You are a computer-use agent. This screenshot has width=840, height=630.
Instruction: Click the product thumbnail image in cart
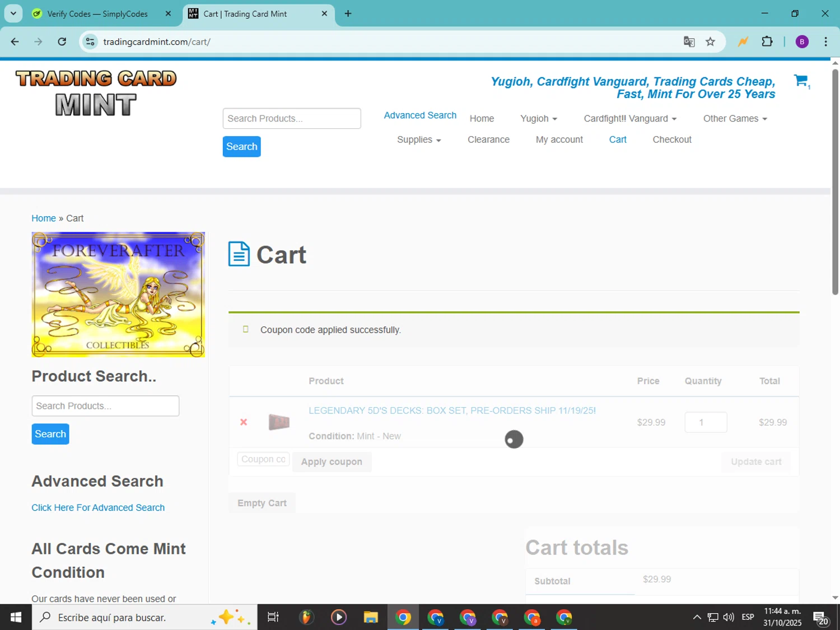click(x=279, y=422)
